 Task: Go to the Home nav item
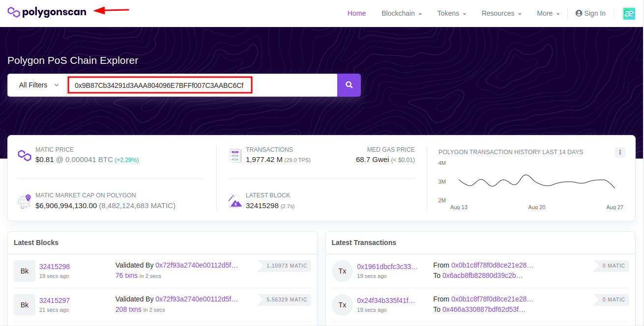click(x=356, y=13)
